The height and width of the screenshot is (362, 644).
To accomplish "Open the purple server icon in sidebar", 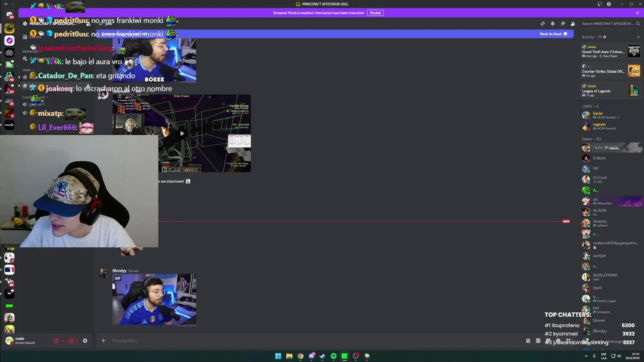I will click(9, 40).
